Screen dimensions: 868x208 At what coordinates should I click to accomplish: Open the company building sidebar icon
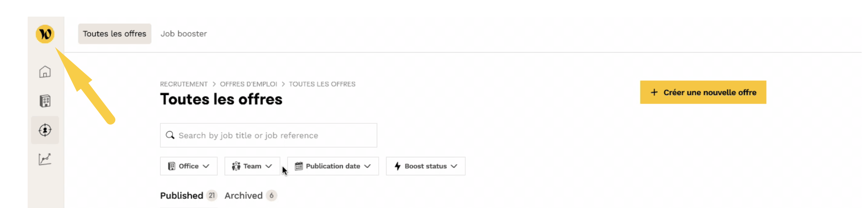pyautogui.click(x=45, y=101)
